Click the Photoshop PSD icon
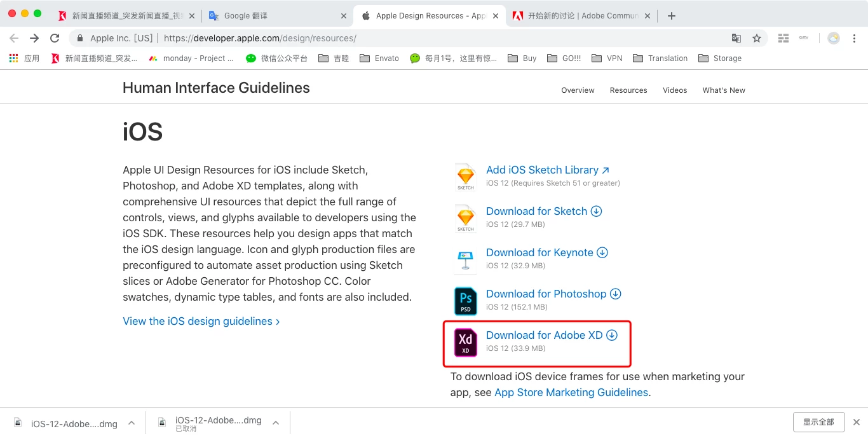This screenshot has height=438, width=868. pyautogui.click(x=466, y=301)
